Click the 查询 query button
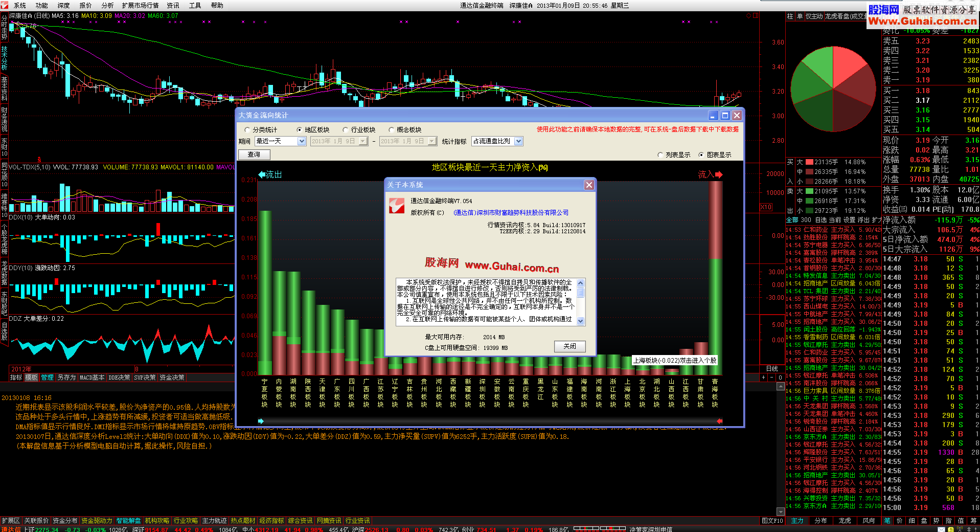The width and height of the screenshot is (980, 532). (x=254, y=154)
